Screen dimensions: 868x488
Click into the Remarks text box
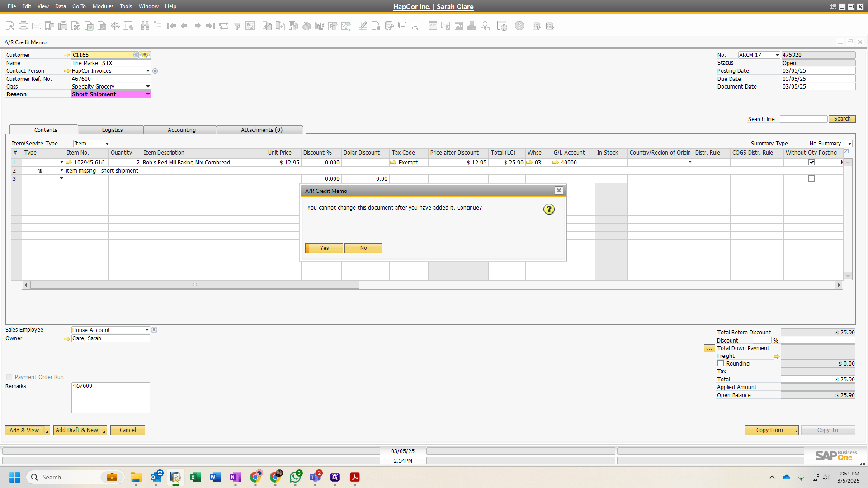(111, 398)
